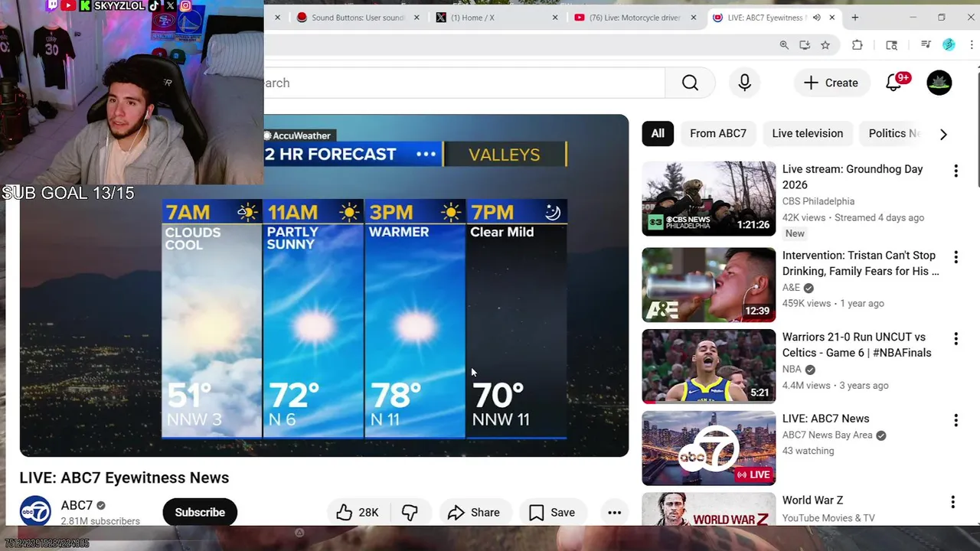Image resolution: width=980 pixels, height=551 pixels.
Task: Open the Groundhog Day 2026 video thumbnail
Action: point(709,198)
